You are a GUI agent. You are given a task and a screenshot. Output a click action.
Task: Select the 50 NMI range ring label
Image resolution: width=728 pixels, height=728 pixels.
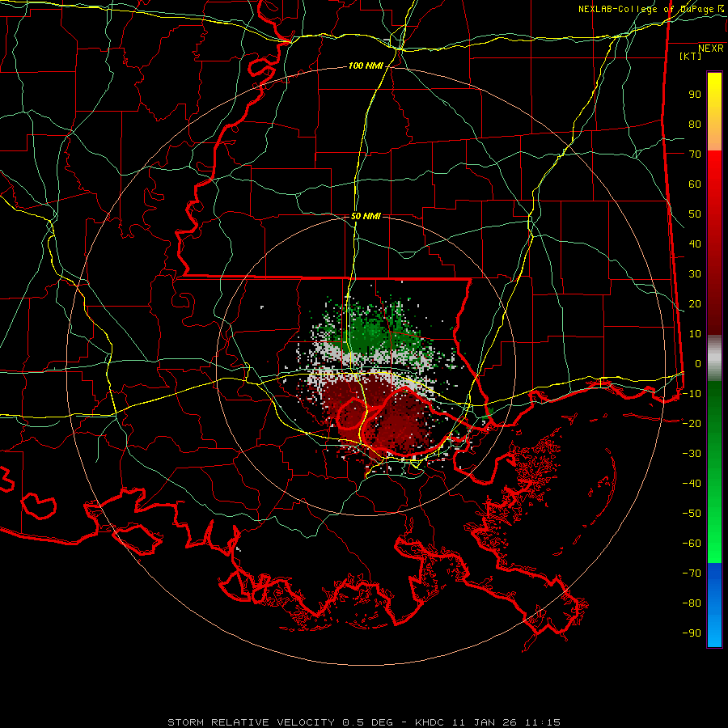click(366, 216)
